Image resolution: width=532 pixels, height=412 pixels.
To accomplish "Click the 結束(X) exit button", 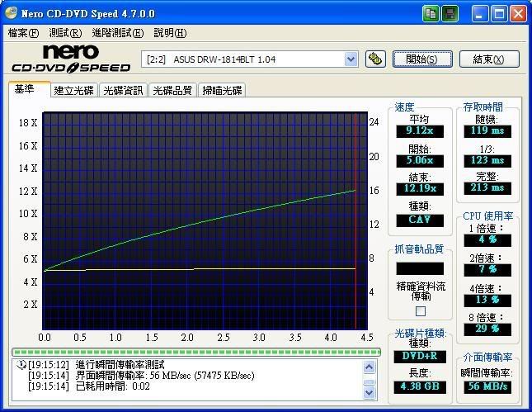I will point(489,59).
